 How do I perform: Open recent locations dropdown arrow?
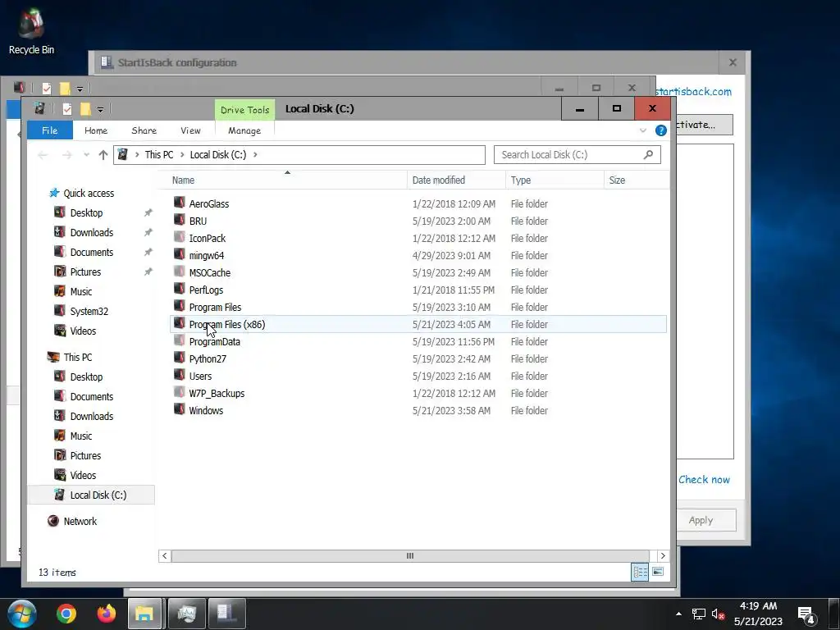click(x=86, y=155)
